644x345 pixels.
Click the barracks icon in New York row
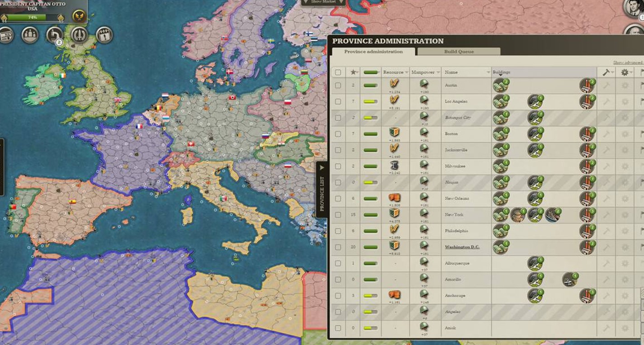tap(518, 215)
